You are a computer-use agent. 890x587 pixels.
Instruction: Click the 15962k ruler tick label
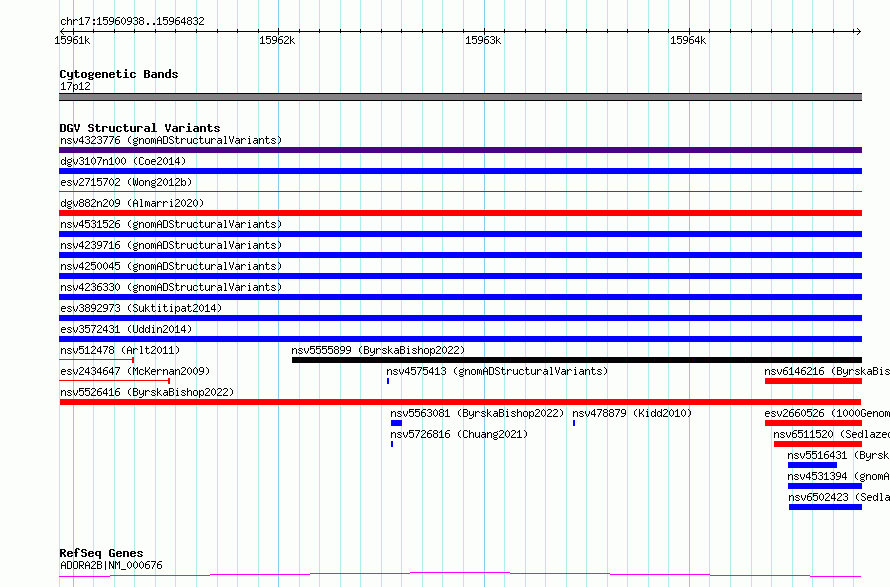277,40
